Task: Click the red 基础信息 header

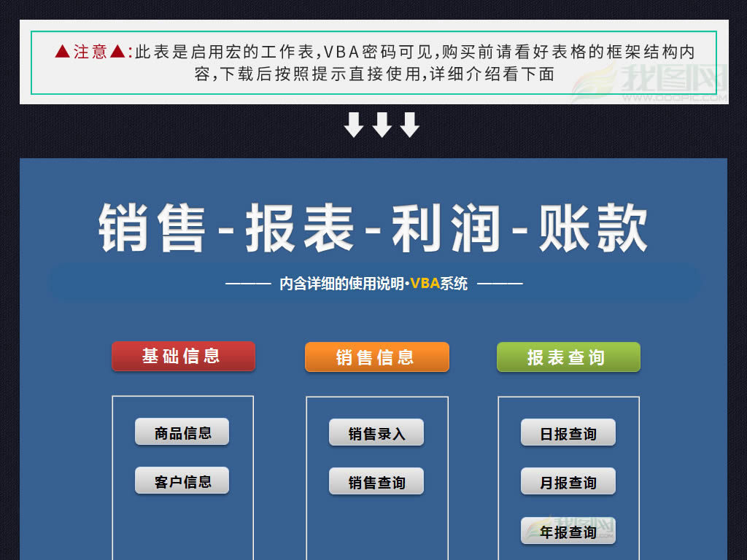Action: 183,357
